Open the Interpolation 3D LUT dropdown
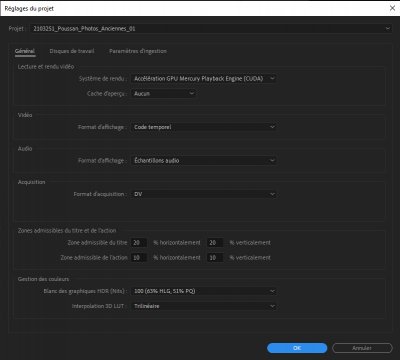This screenshot has height=360, width=400. 203,306
